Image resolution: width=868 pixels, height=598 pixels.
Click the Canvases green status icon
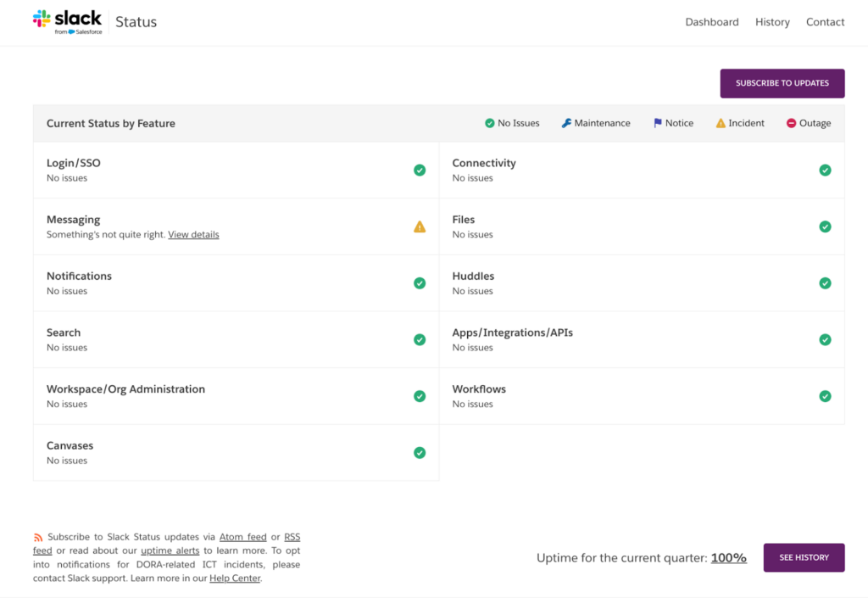[420, 453]
